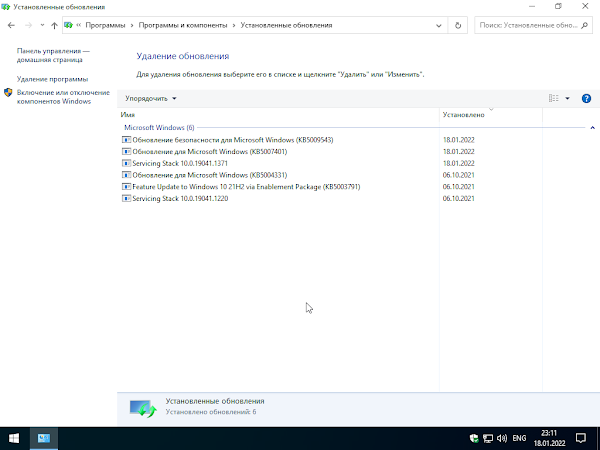Click the Control Panel taskbar button
The width and height of the screenshot is (600, 450).
(44, 438)
